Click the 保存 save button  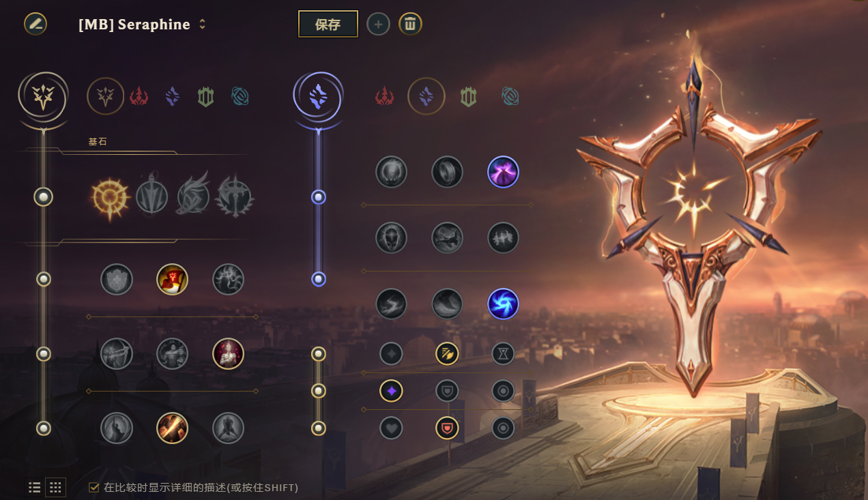[x=328, y=25]
